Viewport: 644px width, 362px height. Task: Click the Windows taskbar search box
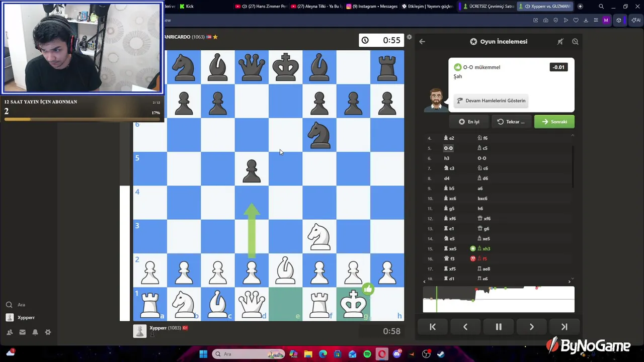249,354
